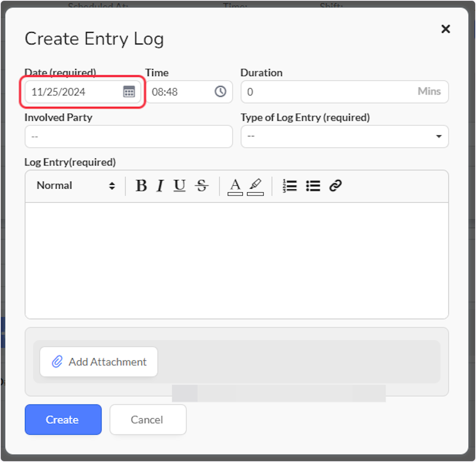Click inside the Log Entry text area
476x462 pixels.
click(x=237, y=261)
